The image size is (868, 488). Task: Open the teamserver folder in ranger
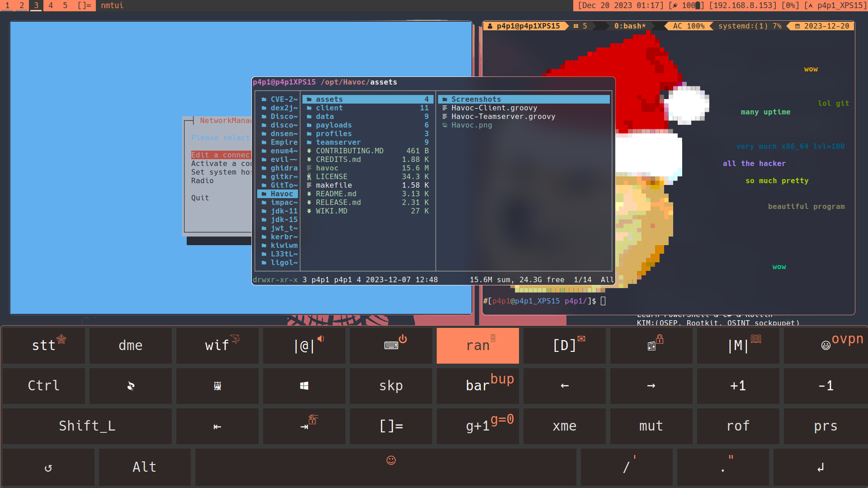338,142
